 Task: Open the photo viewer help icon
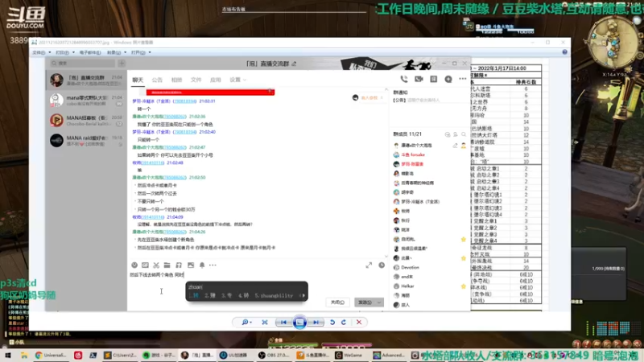(565, 52)
